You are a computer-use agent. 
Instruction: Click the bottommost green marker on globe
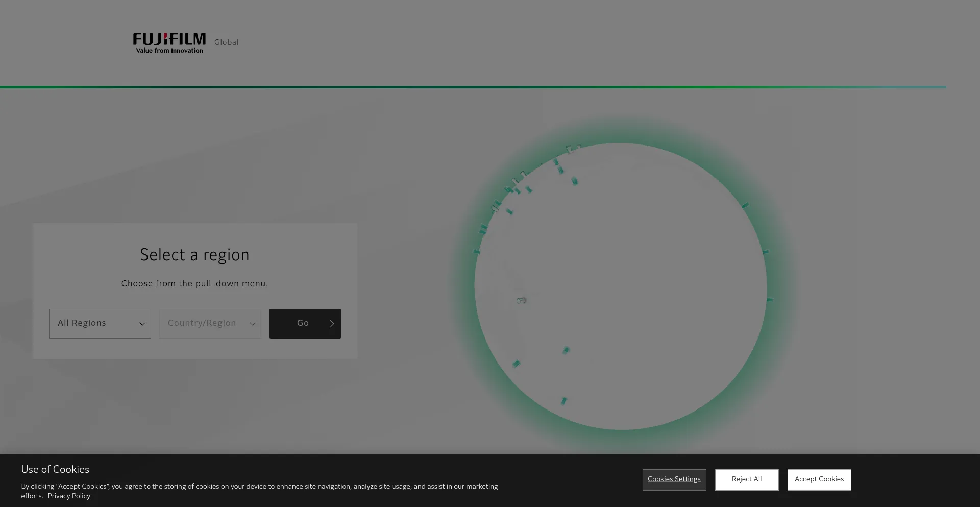(563, 401)
